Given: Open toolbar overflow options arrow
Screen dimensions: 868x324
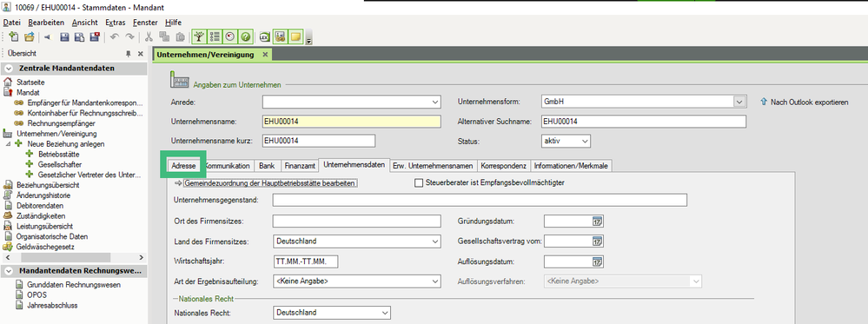Looking at the screenshot, I should [309, 40].
